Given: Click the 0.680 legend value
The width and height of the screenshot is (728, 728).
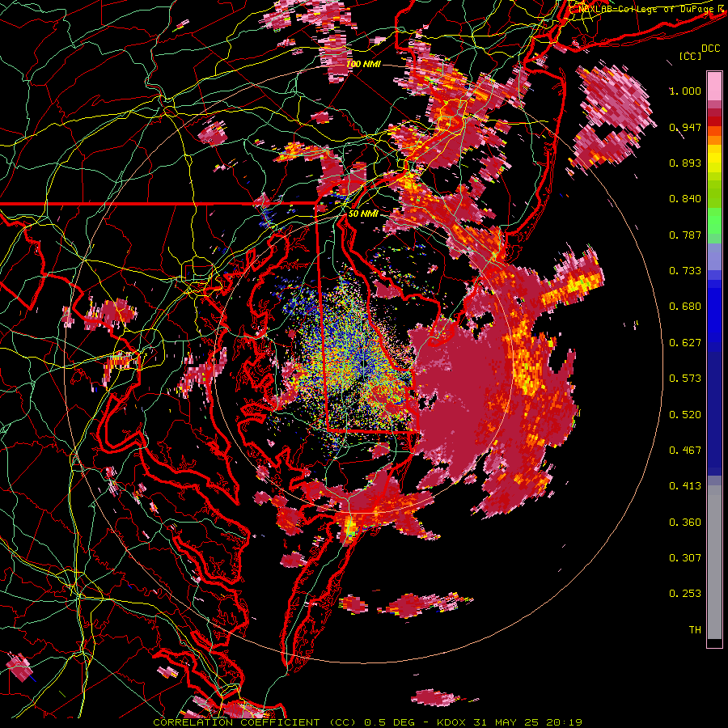Looking at the screenshot, I should [x=685, y=307].
